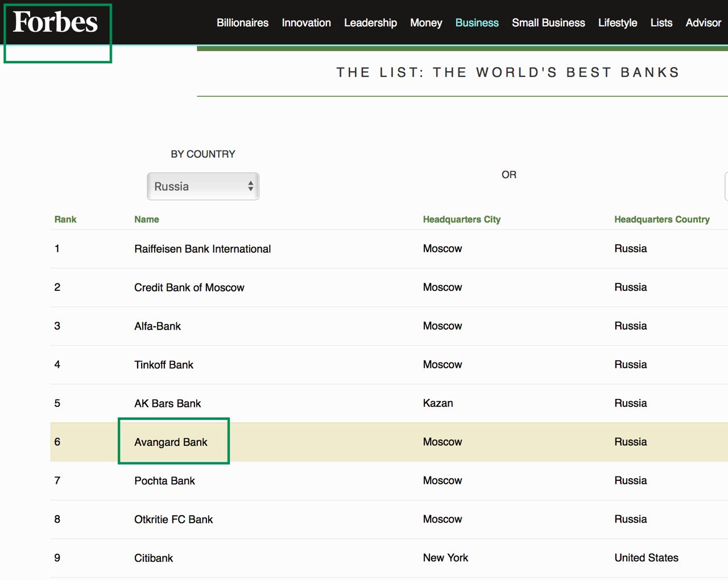Click AK Bars Bank entry
The width and height of the screenshot is (728, 580).
pyautogui.click(x=168, y=404)
